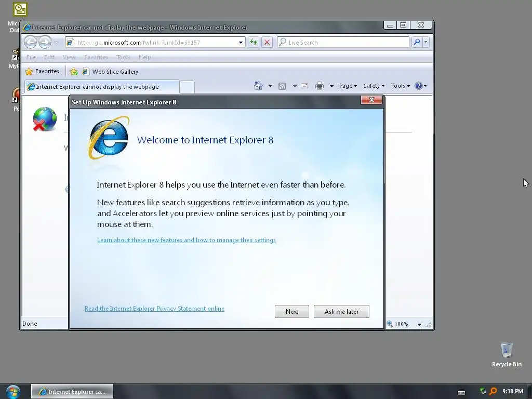Open the Tools command bar menu
Image resolution: width=532 pixels, height=399 pixels.
click(401, 86)
